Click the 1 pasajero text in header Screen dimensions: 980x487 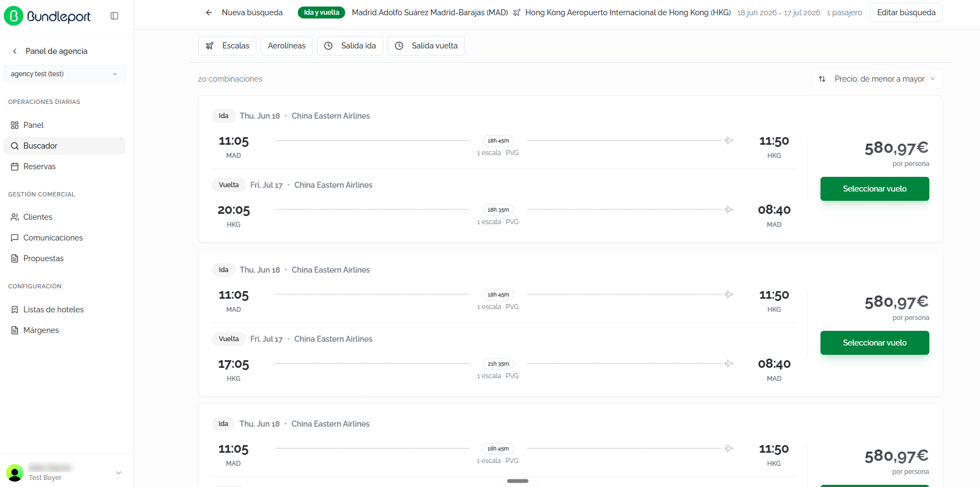click(x=844, y=13)
